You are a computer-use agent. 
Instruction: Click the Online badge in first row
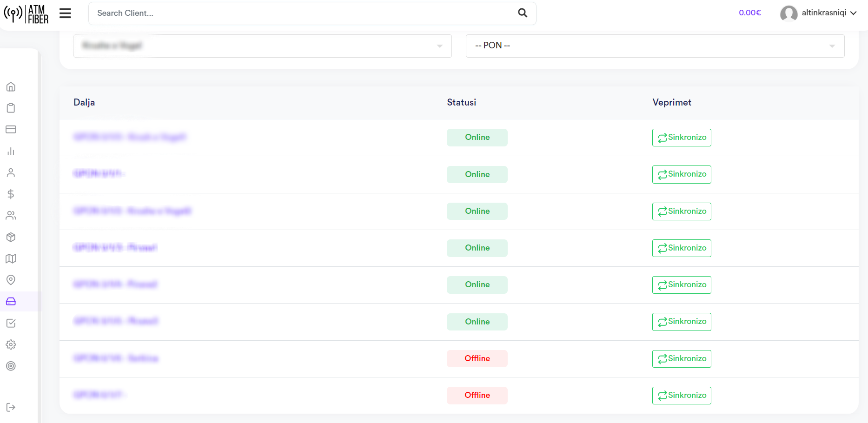click(x=477, y=138)
